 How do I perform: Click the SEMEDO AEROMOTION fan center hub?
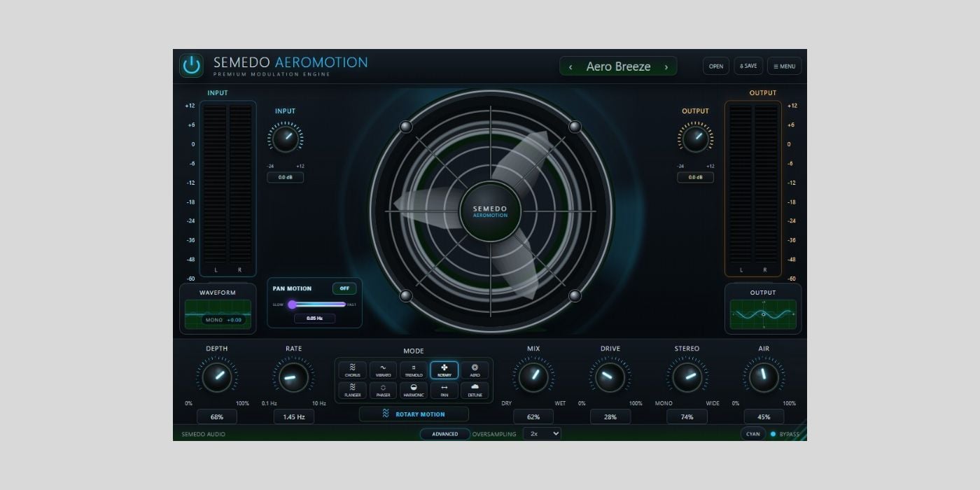click(x=490, y=211)
